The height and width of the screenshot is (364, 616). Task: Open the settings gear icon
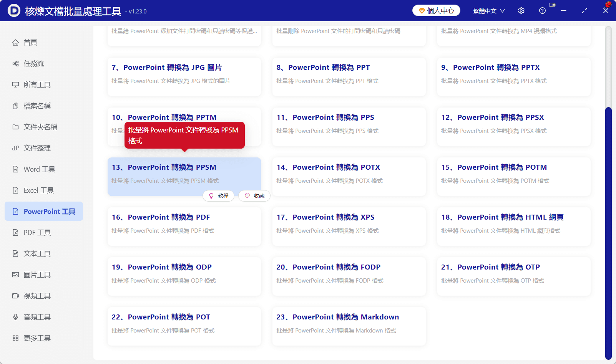[x=521, y=11]
